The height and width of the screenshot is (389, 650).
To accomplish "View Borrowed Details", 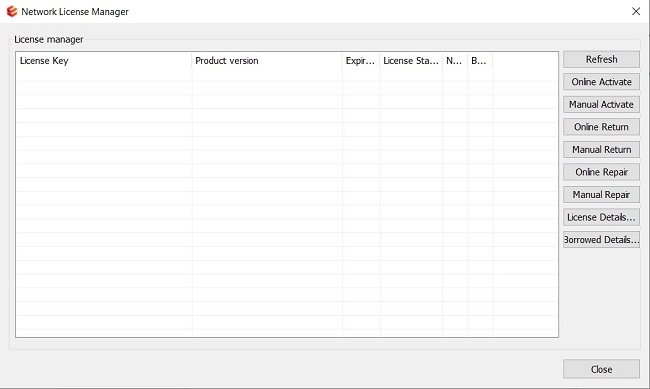I will (601, 240).
